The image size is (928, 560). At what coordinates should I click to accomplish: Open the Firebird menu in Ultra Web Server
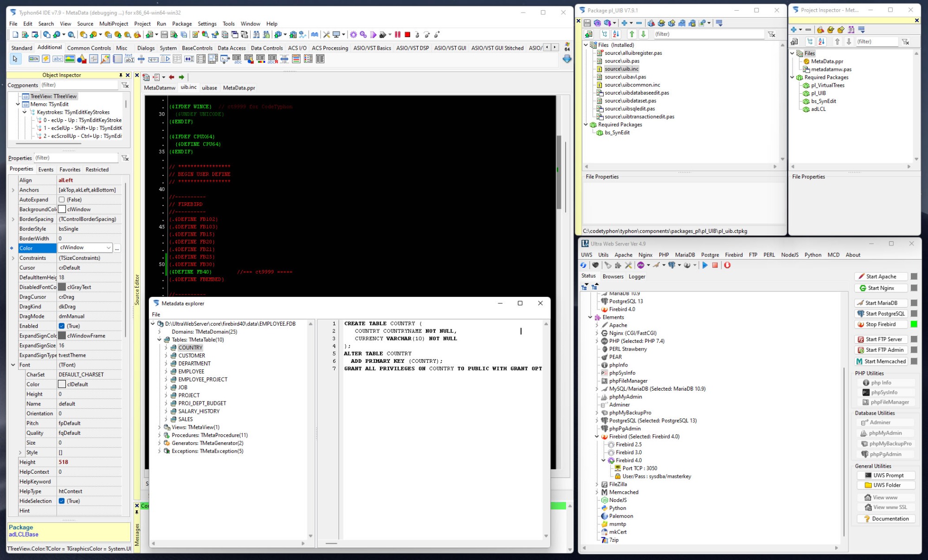(734, 255)
